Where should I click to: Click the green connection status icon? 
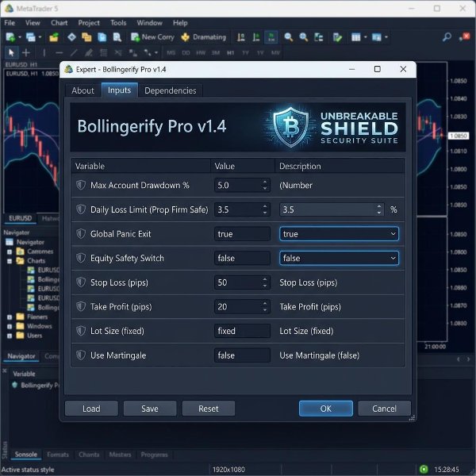click(424, 470)
